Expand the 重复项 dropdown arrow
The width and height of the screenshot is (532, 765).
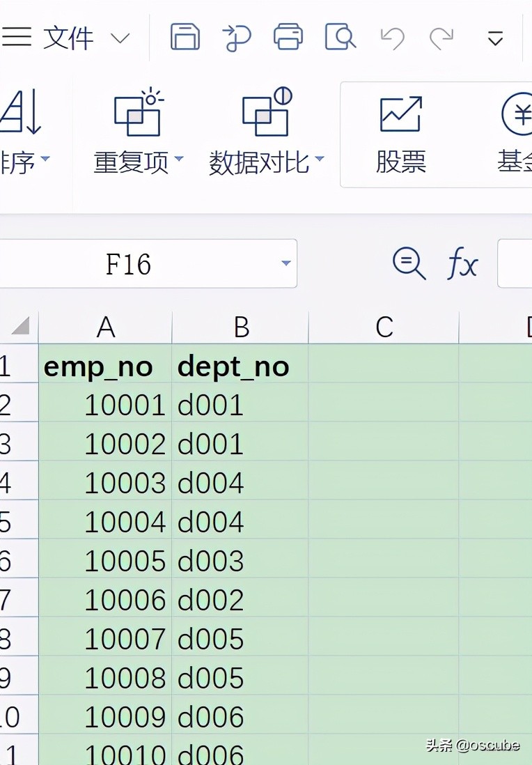pos(178,159)
